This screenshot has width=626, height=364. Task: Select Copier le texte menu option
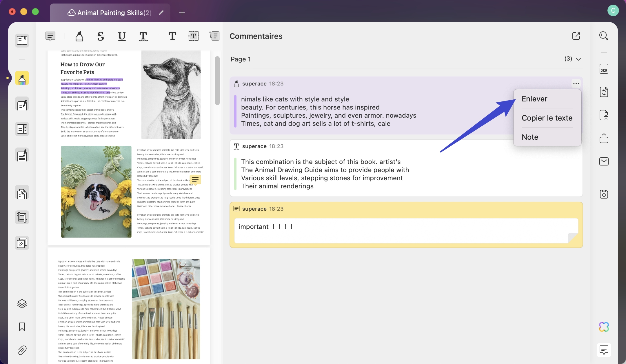[547, 118]
